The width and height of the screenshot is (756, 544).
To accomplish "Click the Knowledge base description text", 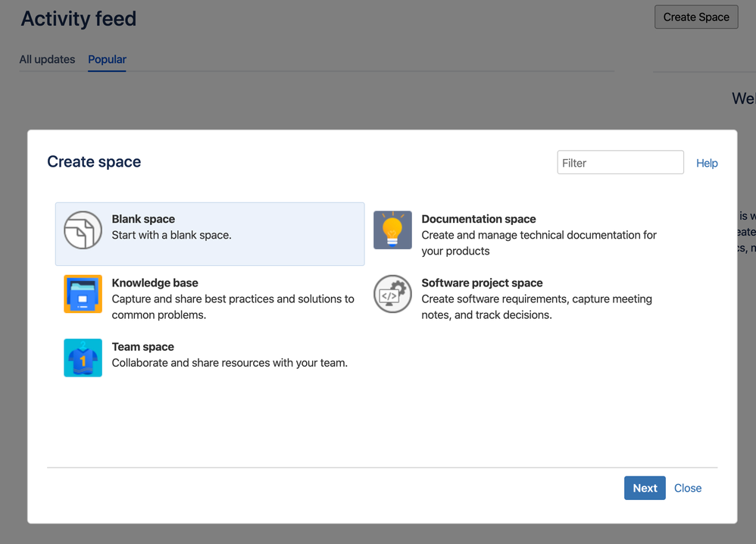I will (233, 307).
